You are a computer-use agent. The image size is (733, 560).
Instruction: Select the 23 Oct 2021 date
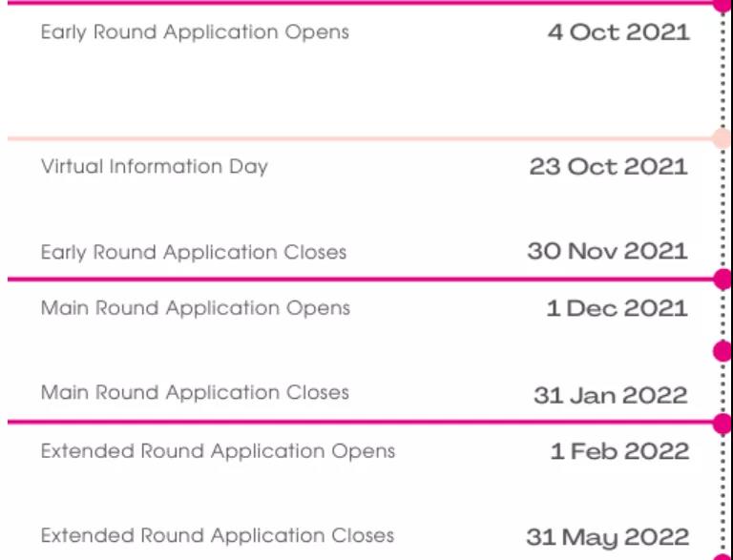tap(608, 167)
